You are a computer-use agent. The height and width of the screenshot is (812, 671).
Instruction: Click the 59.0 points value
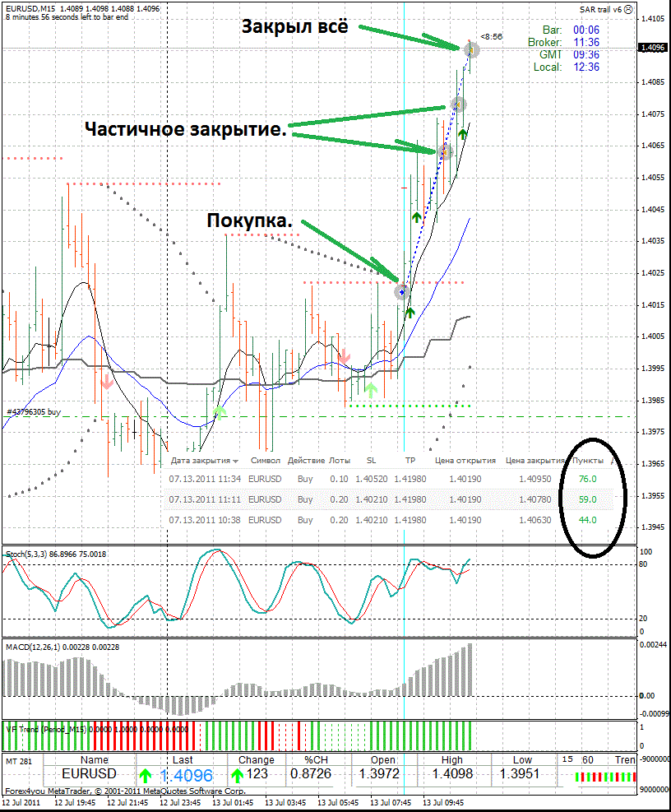(588, 499)
